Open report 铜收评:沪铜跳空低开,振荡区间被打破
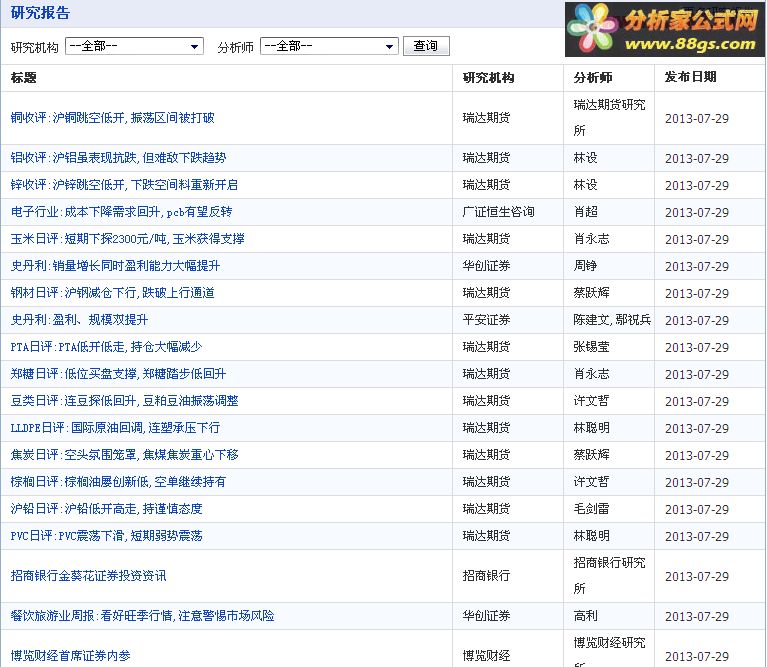Image resolution: width=767 pixels, height=667 pixels. [x=113, y=118]
